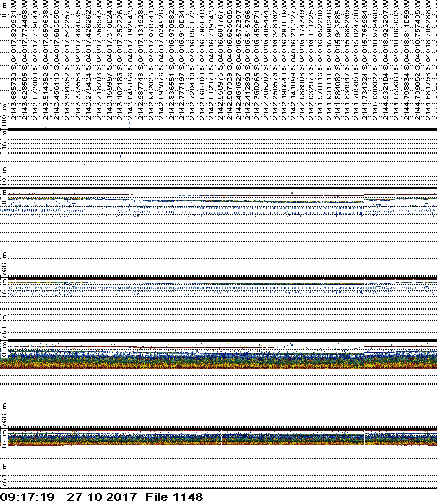Image resolution: width=437 pixels, height=504 pixels.
Task: Click position label 2142.412890,S,04016.515766,W
Action: 248,60
